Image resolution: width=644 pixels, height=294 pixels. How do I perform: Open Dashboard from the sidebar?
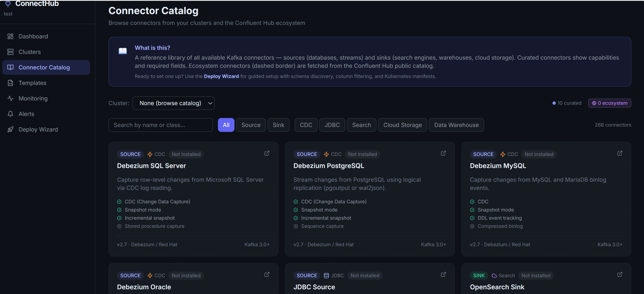(46, 36)
